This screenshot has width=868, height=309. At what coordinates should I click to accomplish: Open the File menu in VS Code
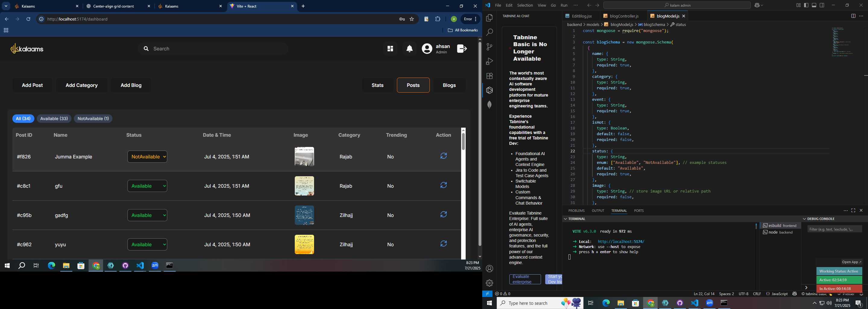coord(498,5)
